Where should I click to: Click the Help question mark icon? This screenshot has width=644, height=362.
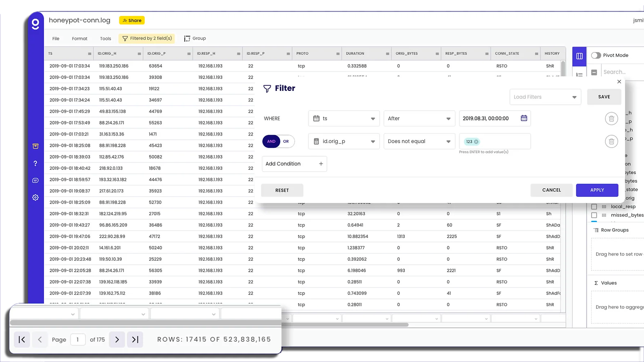(35, 163)
